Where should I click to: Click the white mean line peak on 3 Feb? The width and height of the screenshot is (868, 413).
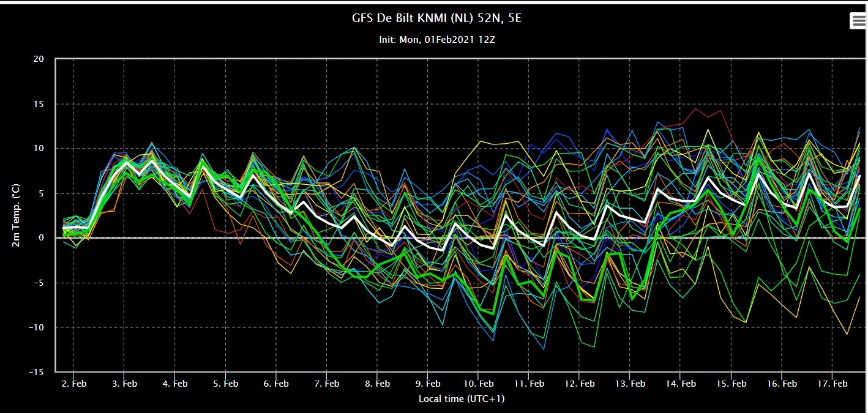[x=127, y=162]
